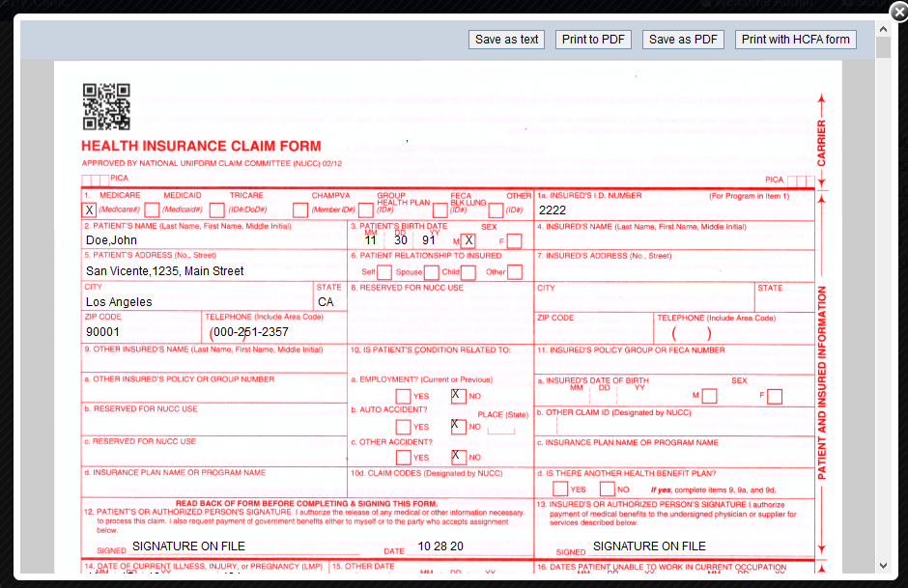
Task: Click the Save as PDF button
Action: pos(683,40)
